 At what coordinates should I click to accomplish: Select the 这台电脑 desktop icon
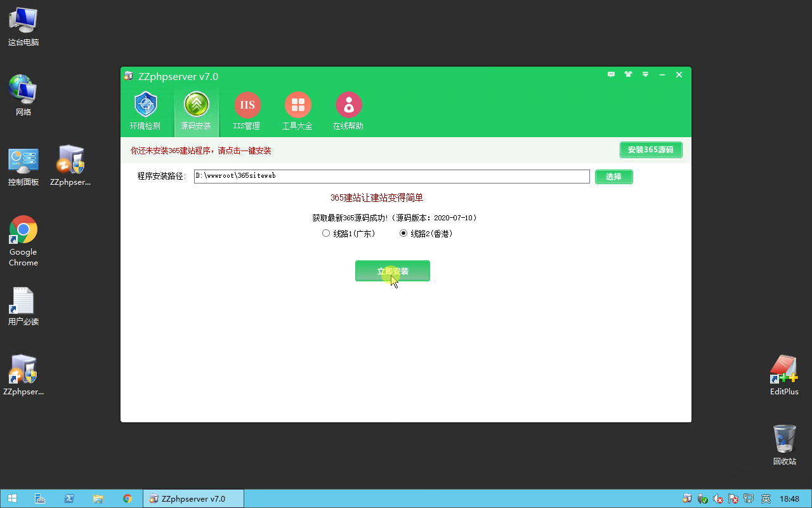coord(23,26)
